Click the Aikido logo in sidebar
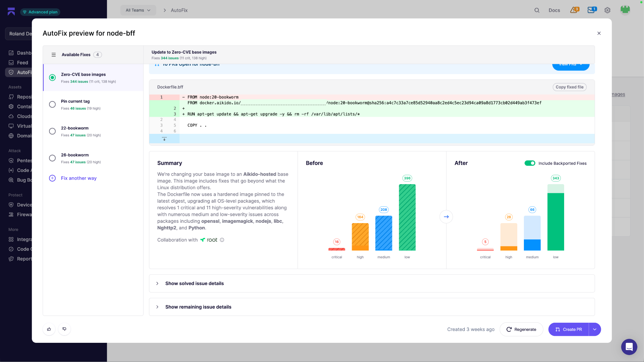Screen dimensions: 644x362 click(11, 12)
